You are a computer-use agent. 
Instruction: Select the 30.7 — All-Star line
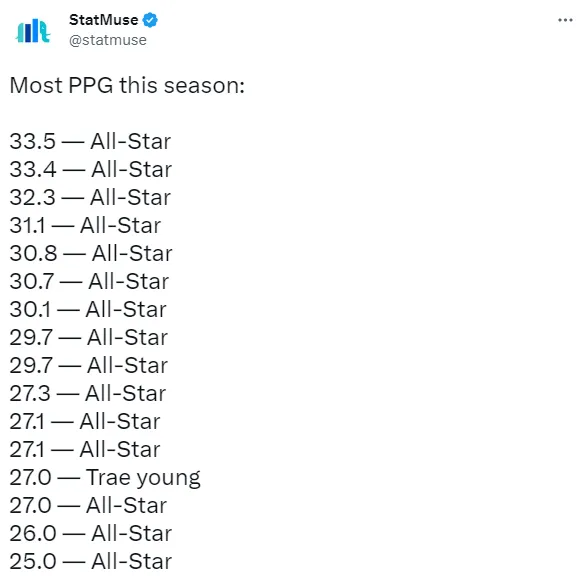[x=90, y=281]
